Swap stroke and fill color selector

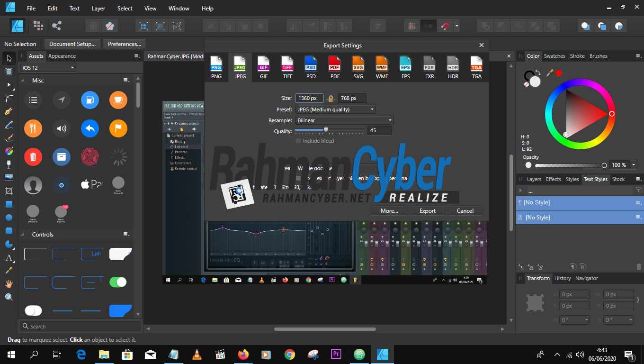pos(538,73)
